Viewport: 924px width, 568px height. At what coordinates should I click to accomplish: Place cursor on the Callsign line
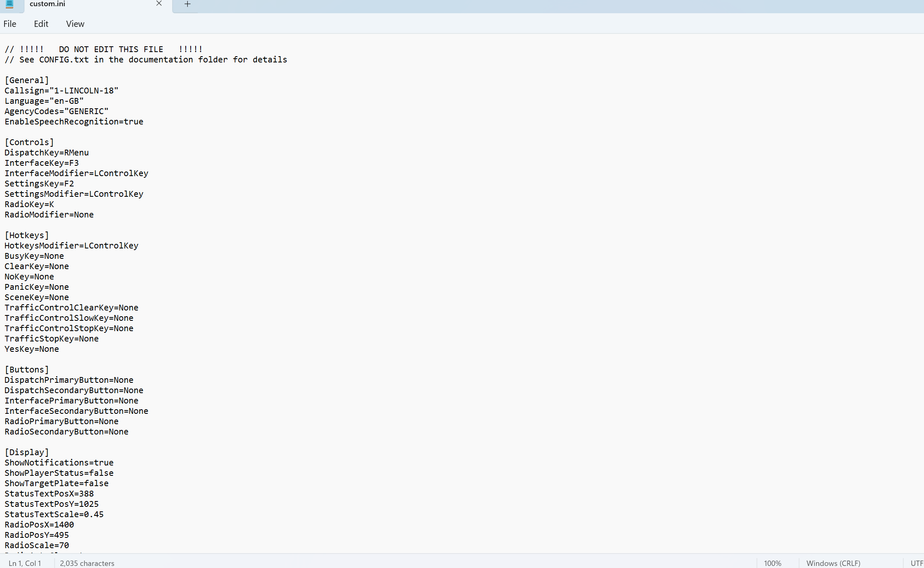click(61, 91)
